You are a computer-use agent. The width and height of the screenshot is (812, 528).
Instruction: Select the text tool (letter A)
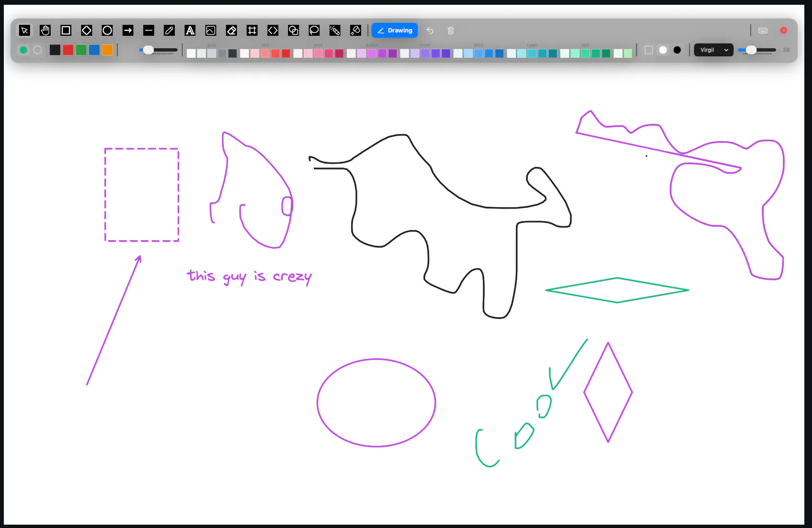coord(190,31)
